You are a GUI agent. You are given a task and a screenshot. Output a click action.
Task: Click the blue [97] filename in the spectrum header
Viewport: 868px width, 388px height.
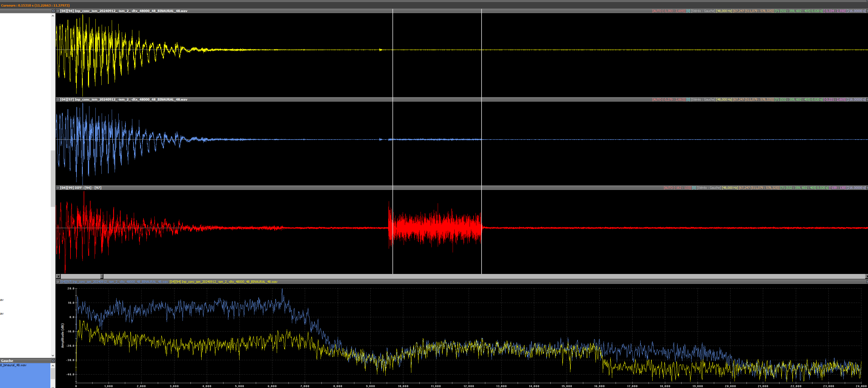point(115,282)
